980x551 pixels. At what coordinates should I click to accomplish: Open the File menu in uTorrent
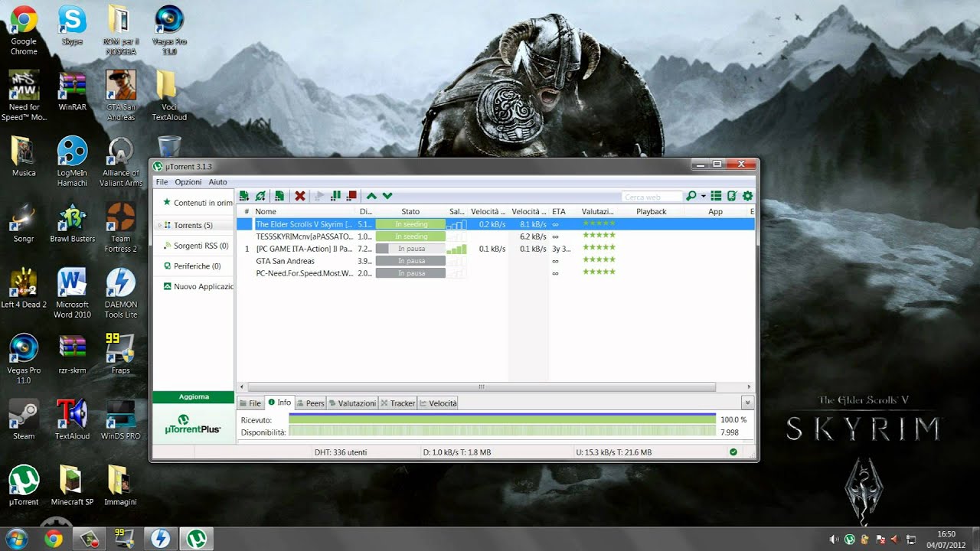click(x=162, y=182)
